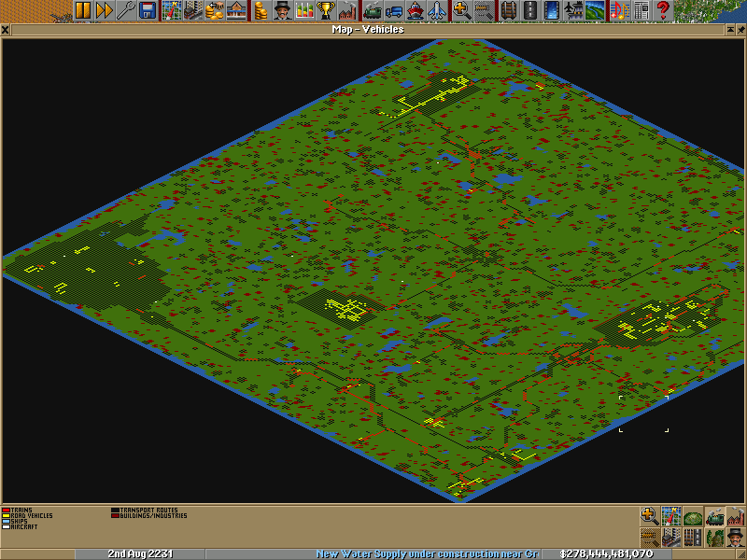Open railway track construction icon

pos(508,10)
